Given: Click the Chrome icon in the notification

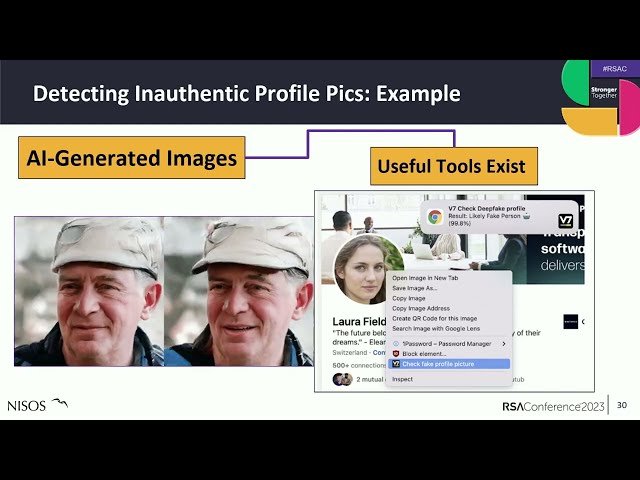Looking at the screenshot, I should [x=435, y=217].
